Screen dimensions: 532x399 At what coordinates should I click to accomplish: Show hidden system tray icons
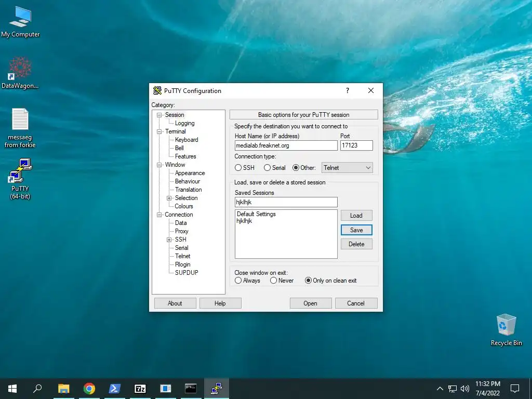[440, 389]
